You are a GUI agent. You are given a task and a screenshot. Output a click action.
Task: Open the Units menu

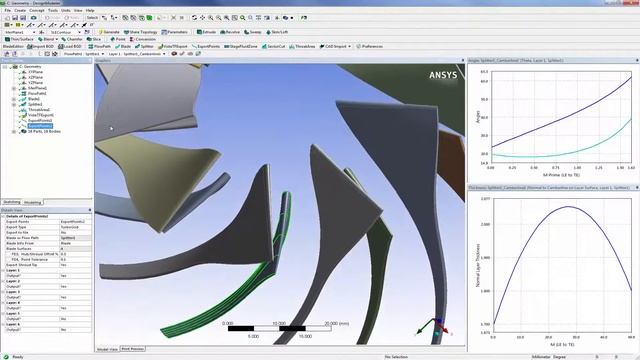pyautogui.click(x=66, y=10)
